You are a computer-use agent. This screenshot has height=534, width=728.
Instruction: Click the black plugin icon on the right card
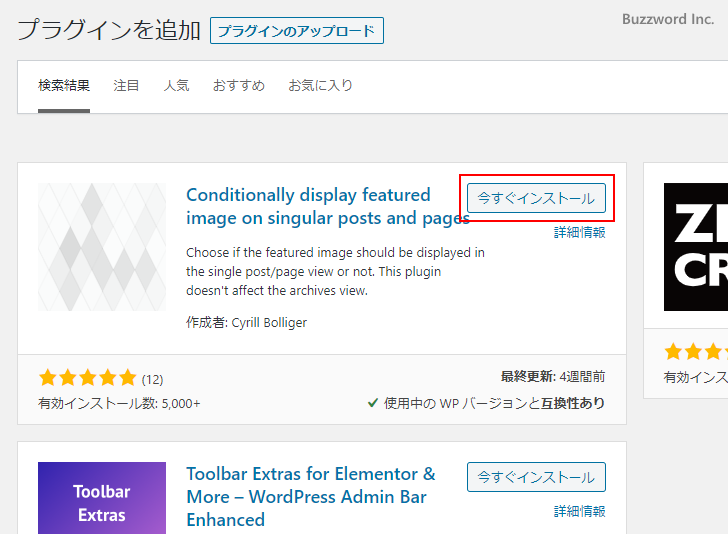pos(696,247)
